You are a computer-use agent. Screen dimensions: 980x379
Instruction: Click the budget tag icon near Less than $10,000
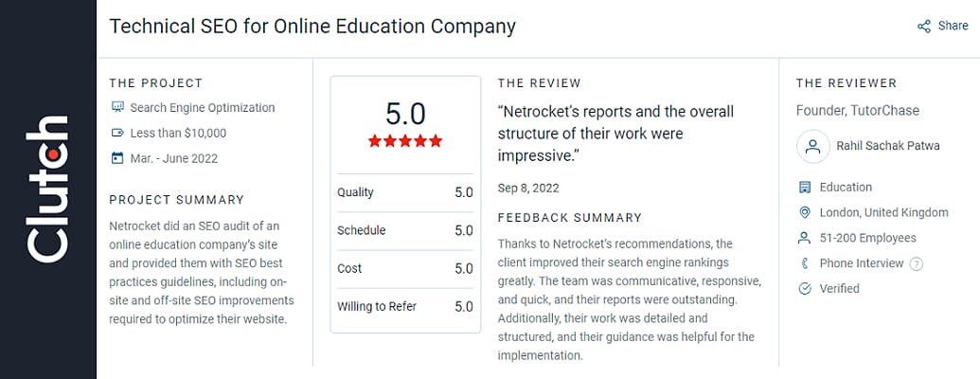117,133
